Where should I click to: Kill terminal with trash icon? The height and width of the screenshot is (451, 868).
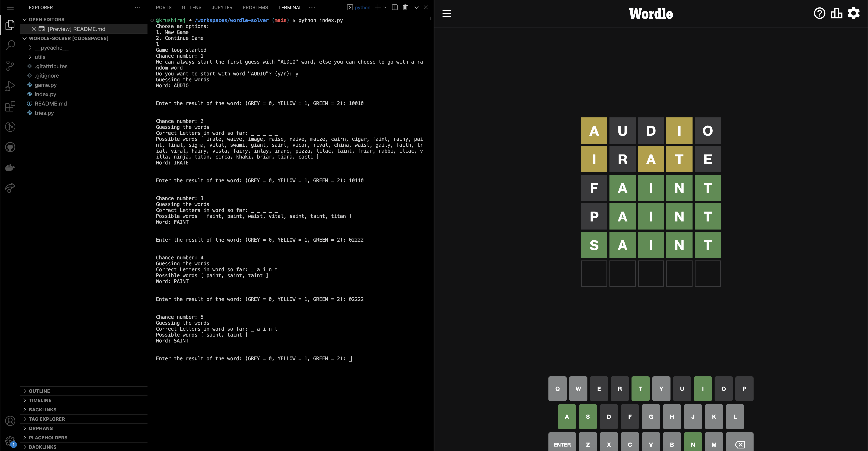point(405,7)
